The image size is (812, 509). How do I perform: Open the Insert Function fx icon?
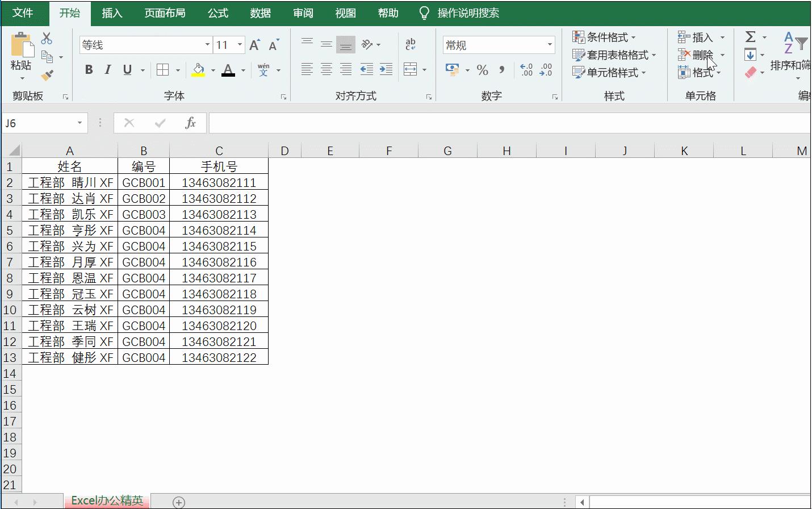coord(190,123)
